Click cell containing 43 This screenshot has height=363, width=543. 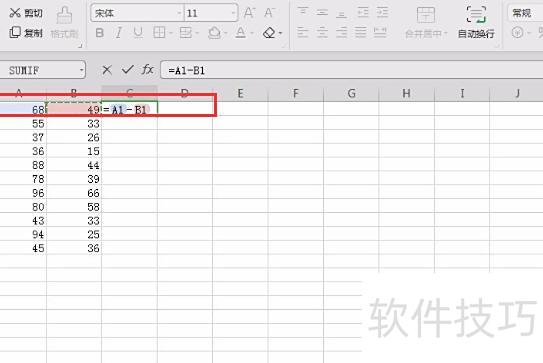pos(23,221)
